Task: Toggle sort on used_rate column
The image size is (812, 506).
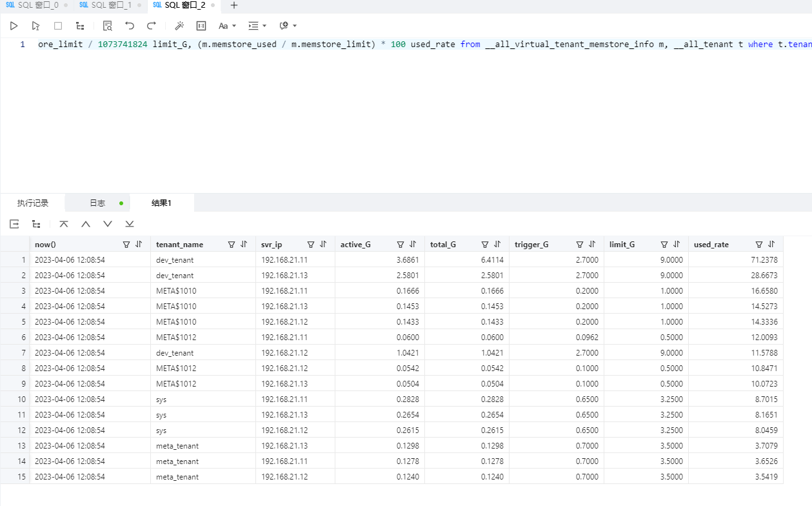Action: [771, 245]
